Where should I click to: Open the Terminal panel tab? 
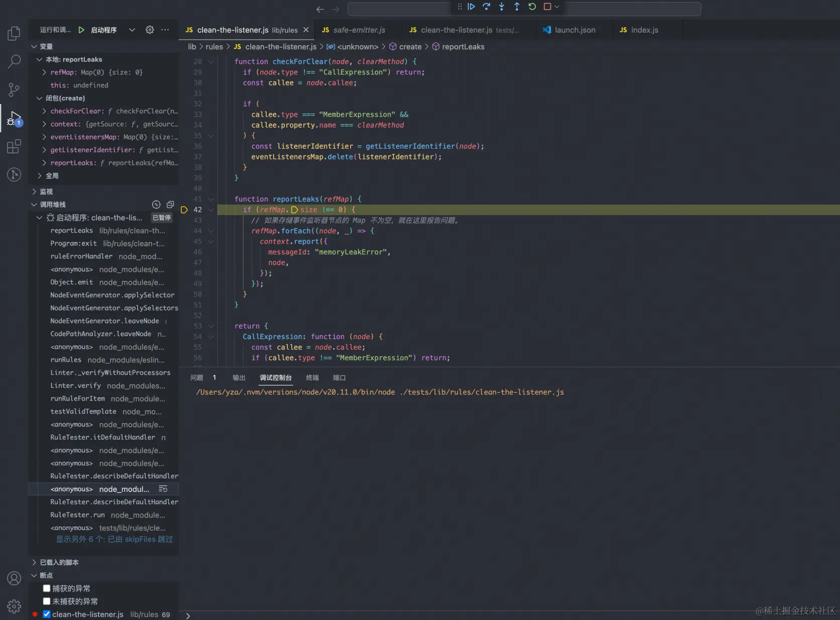312,378
